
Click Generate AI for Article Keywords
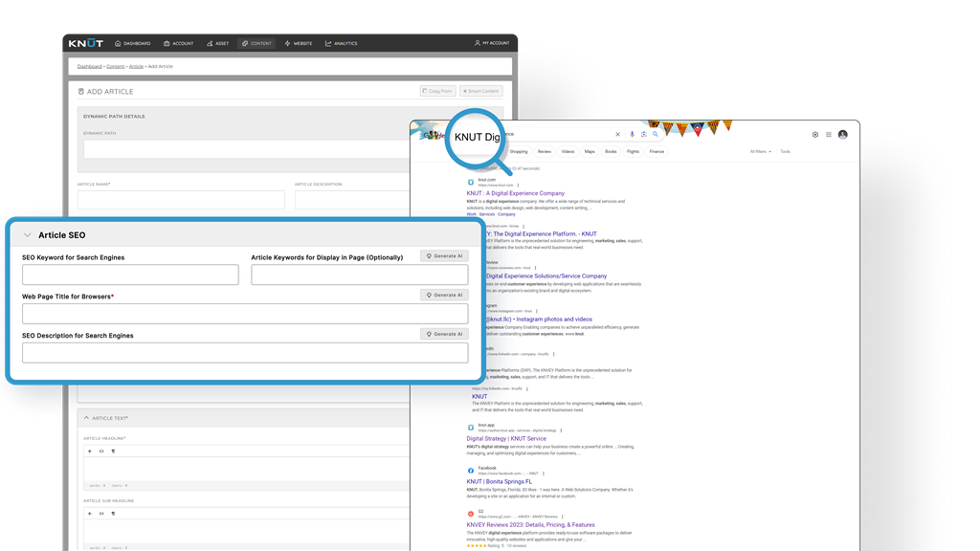point(444,256)
